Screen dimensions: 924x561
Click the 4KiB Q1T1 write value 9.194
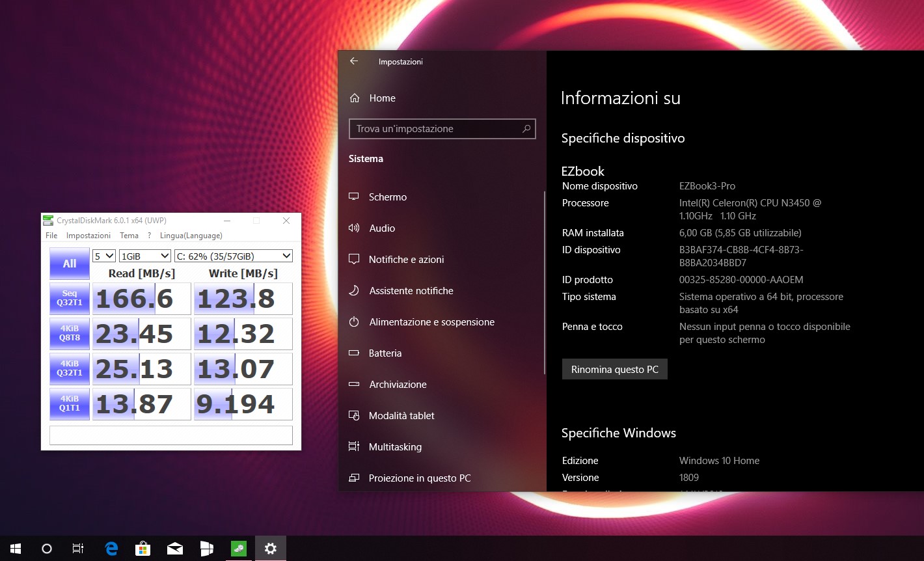click(x=243, y=404)
